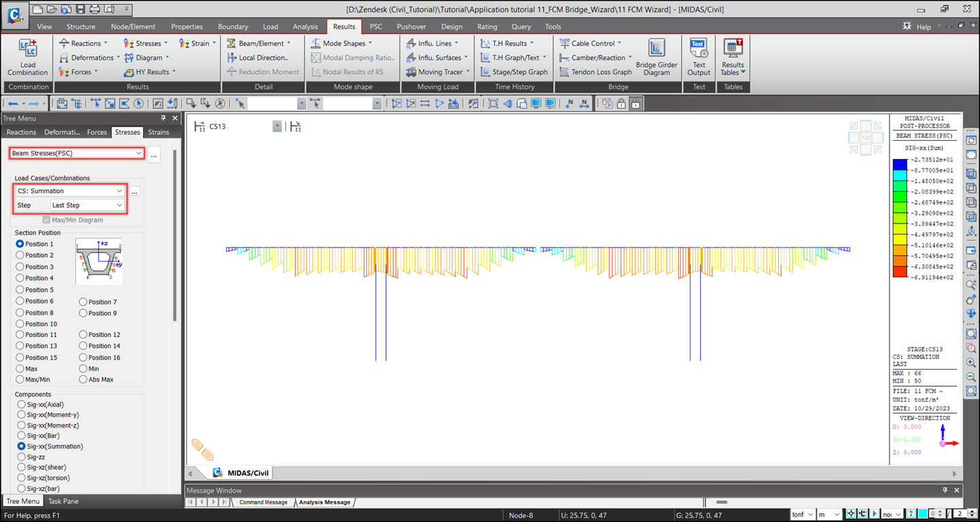Click the zoom out magnifier on right toolbar
The width and height of the screenshot is (980, 522).
point(971,377)
